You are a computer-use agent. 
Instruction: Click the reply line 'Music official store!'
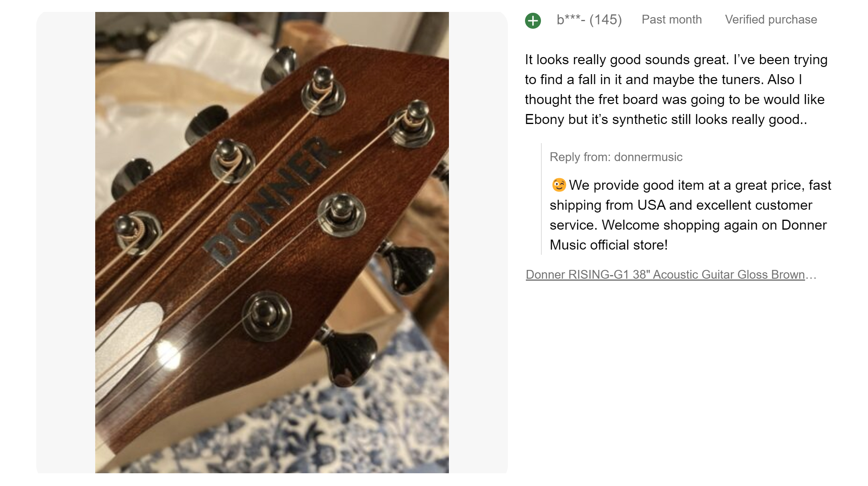(x=609, y=245)
